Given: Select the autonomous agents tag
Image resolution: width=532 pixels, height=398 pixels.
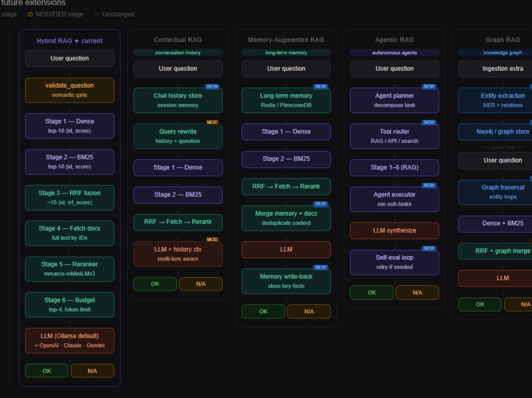Looking at the screenshot, I should pos(394,53).
